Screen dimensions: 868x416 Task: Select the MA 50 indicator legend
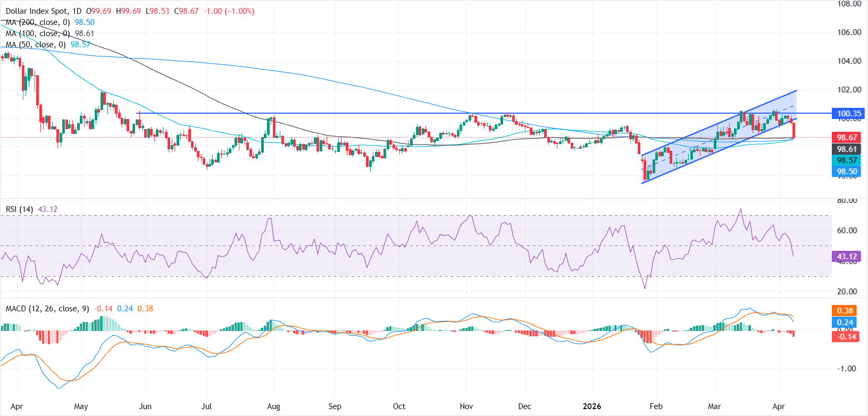click(x=36, y=45)
